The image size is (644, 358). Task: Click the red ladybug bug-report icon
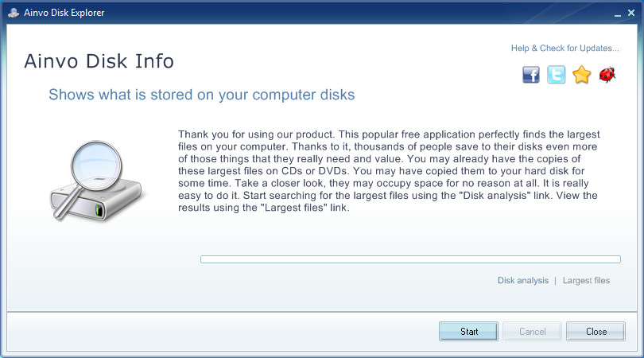coord(607,76)
